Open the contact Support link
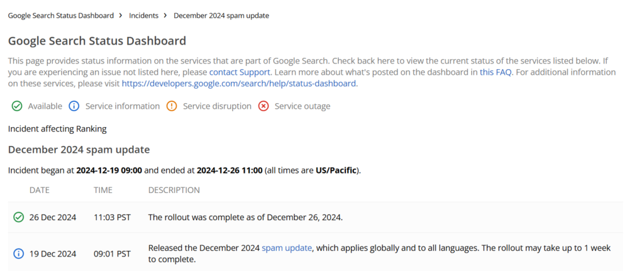The width and height of the screenshot is (644, 271). tap(240, 72)
